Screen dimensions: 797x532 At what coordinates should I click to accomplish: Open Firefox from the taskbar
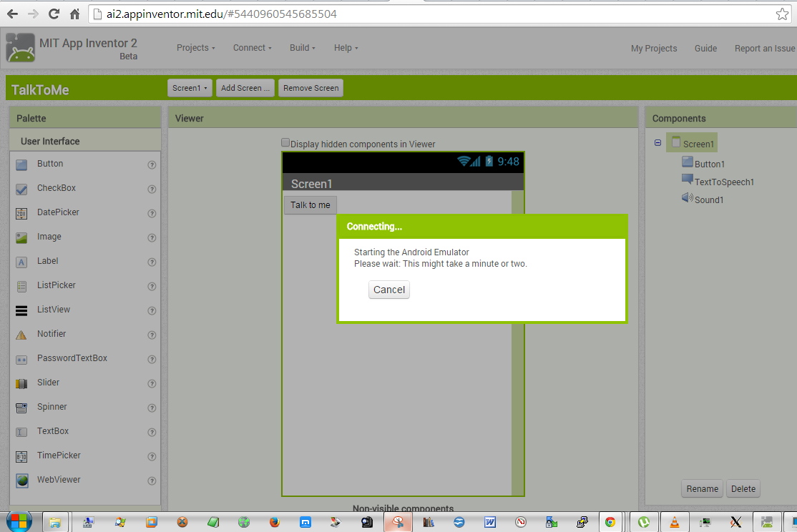(275, 522)
